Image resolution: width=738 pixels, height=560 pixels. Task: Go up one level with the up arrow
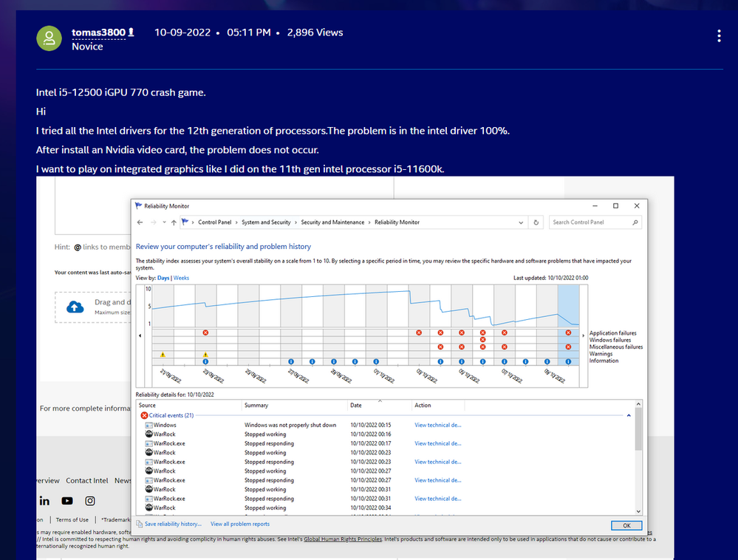(174, 222)
